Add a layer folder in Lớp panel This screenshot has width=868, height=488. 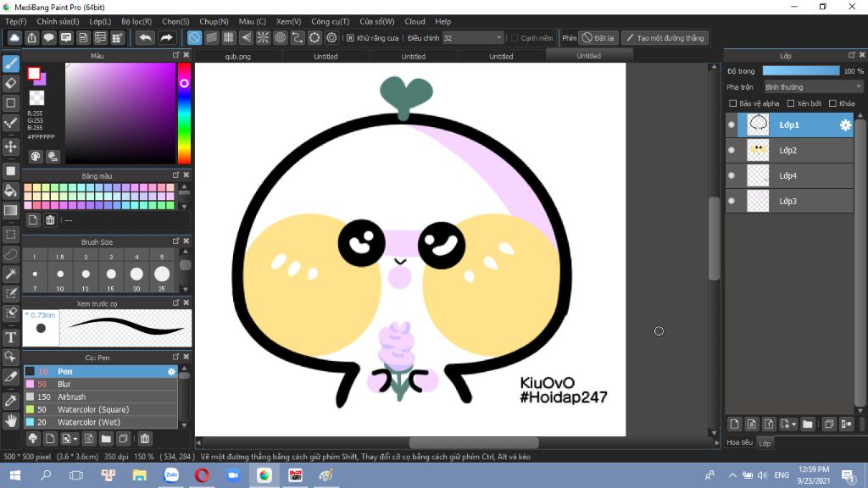point(808,424)
